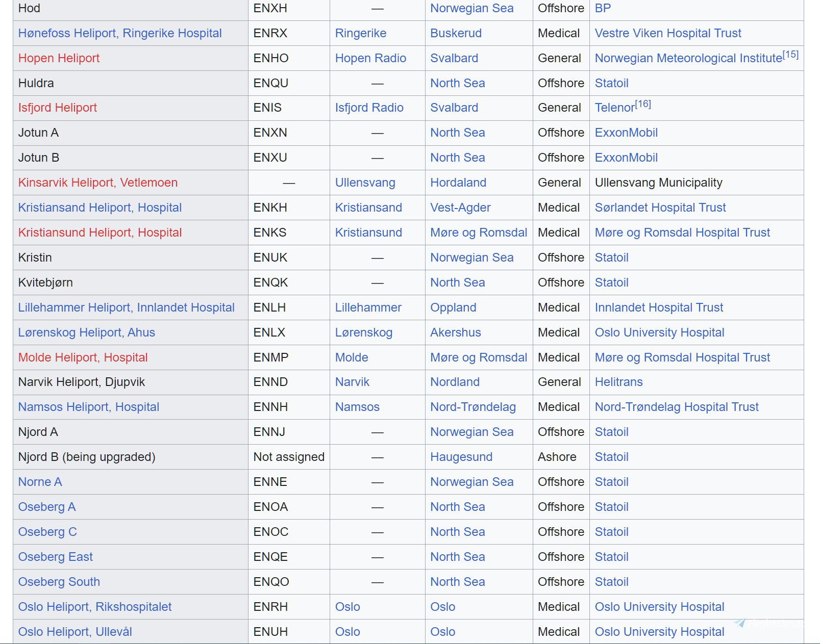Click the Kristiansund location link
This screenshot has width=820, height=644.
click(x=368, y=233)
